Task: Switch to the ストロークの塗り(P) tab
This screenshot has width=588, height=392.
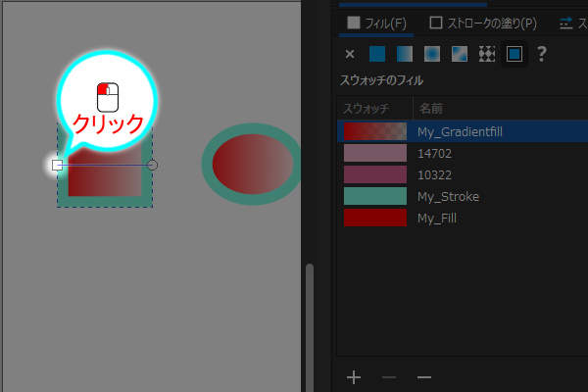Action: pos(483,24)
